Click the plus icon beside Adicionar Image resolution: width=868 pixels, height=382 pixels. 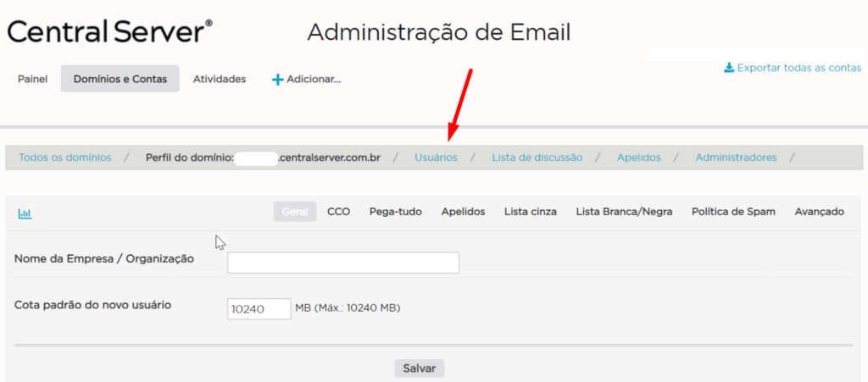[x=276, y=80]
